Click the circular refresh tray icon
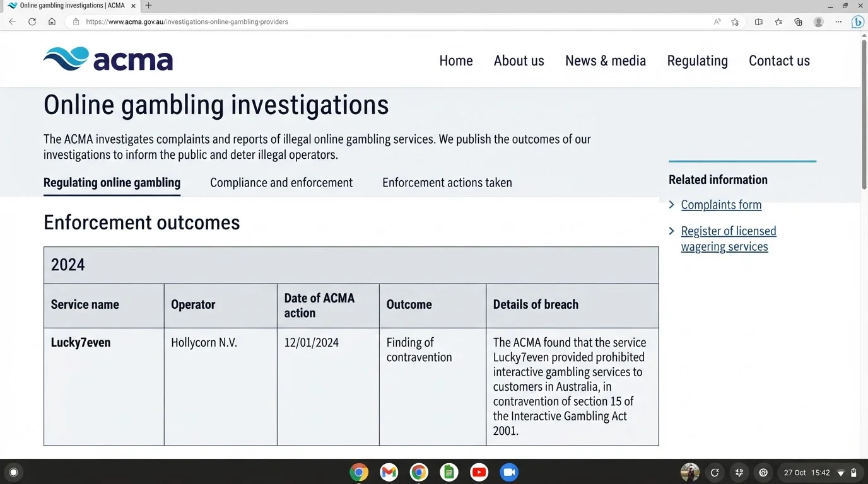The height and width of the screenshot is (484, 868). coord(715,472)
